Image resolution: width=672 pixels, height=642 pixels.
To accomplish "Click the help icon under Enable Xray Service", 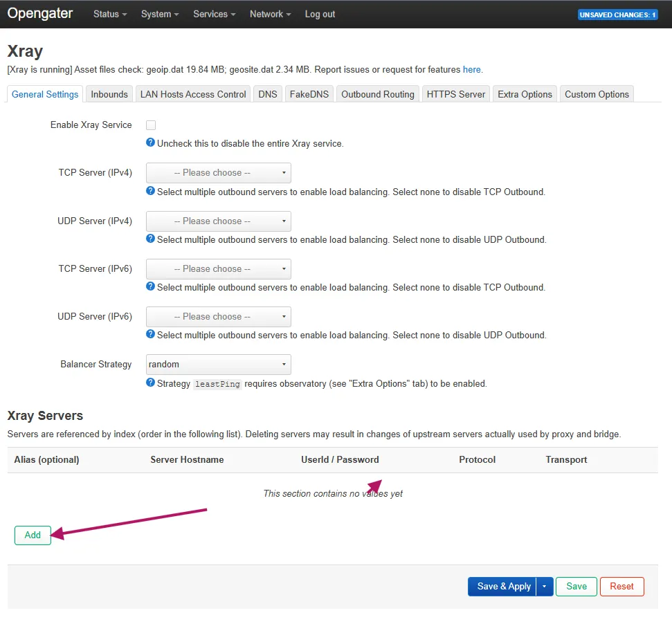I will point(150,143).
